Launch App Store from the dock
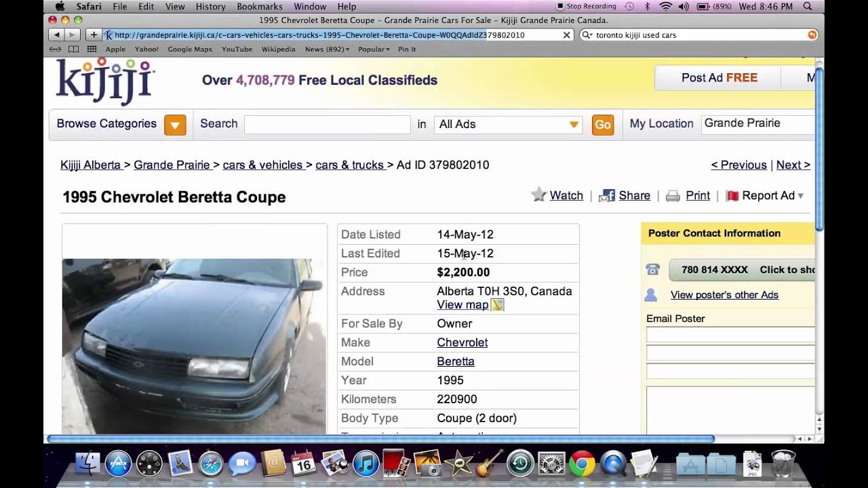This screenshot has width=868, height=488. coord(118,464)
